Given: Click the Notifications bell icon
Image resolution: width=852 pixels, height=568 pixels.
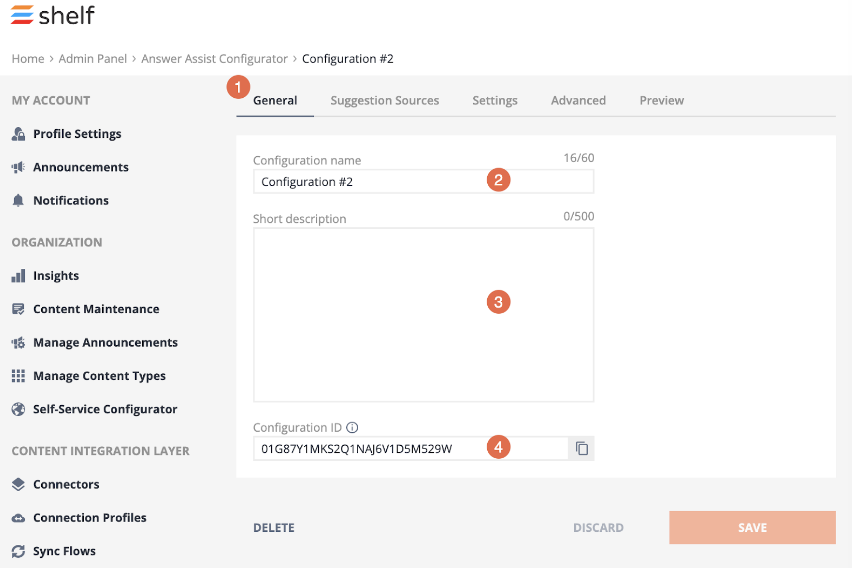Looking at the screenshot, I should (x=18, y=201).
